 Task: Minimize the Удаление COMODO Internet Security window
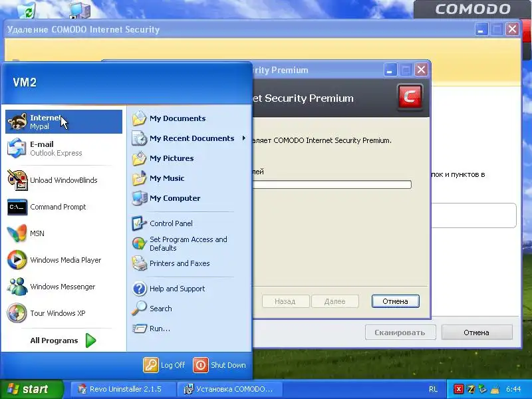point(481,29)
